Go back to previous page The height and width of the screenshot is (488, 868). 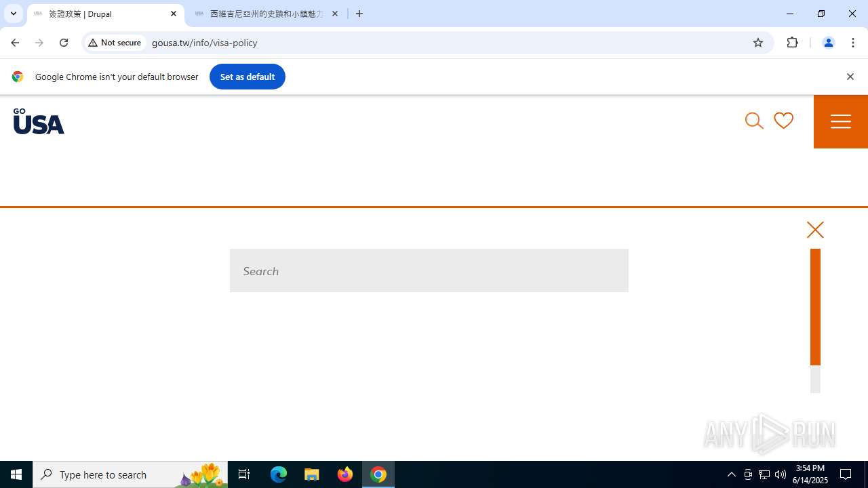[15, 43]
